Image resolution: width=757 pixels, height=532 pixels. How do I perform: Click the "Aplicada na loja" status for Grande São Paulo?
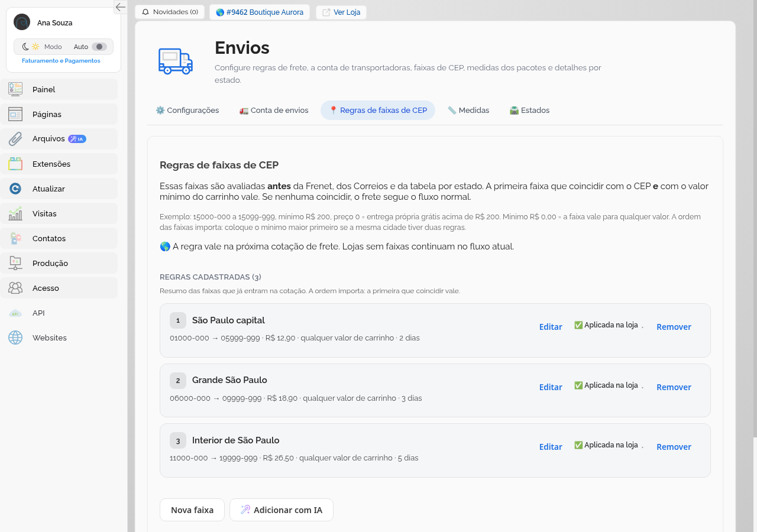[x=606, y=385]
